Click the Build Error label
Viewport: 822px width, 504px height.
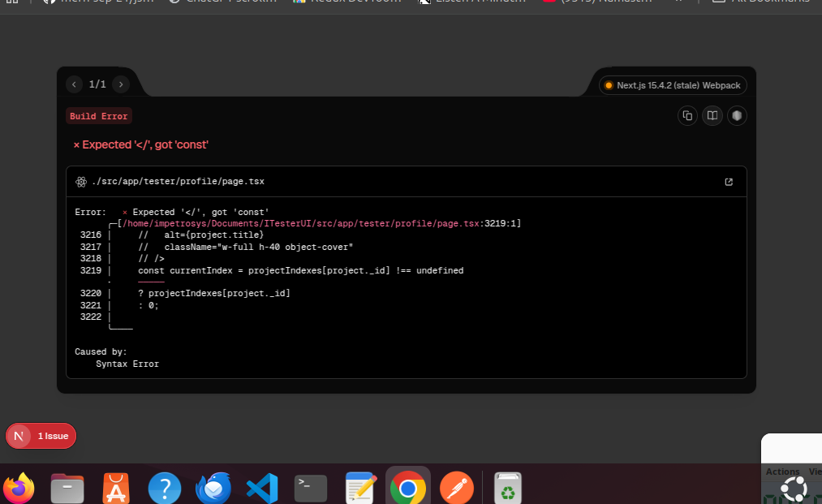point(99,116)
